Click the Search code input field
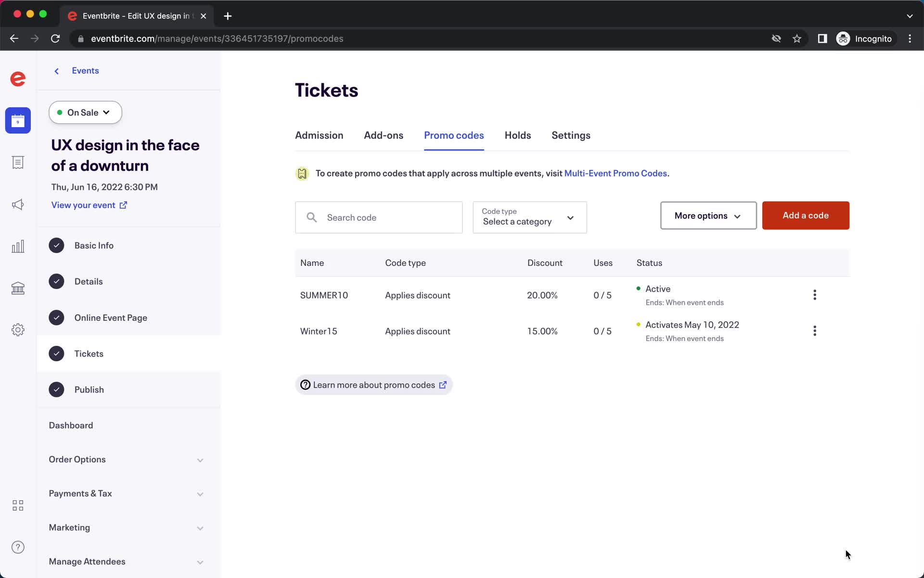 pos(379,217)
